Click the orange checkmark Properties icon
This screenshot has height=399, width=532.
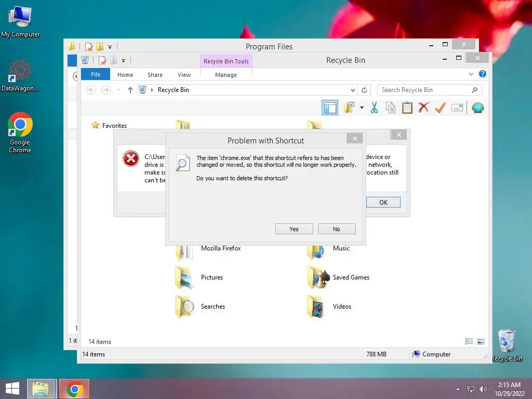(x=440, y=108)
